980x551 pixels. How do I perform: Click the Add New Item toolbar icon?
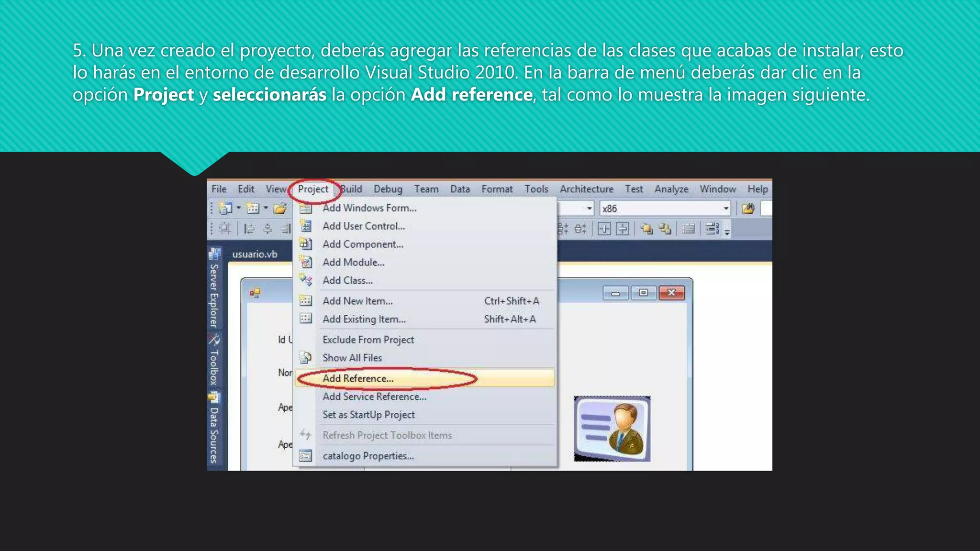253,208
